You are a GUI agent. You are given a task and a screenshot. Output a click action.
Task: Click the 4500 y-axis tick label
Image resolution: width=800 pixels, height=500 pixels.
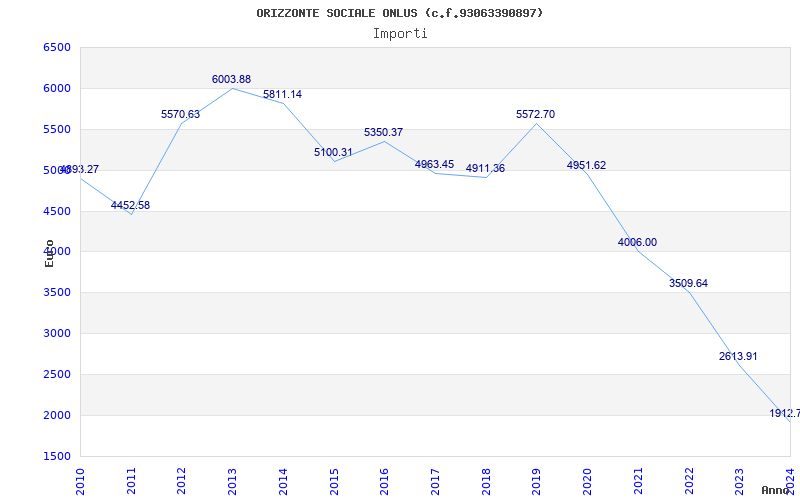[x=57, y=211]
